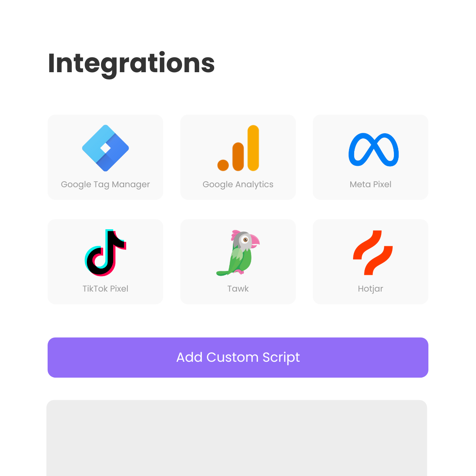
Task: Click the Integrations page heading
Action: (x=131, y=64)
